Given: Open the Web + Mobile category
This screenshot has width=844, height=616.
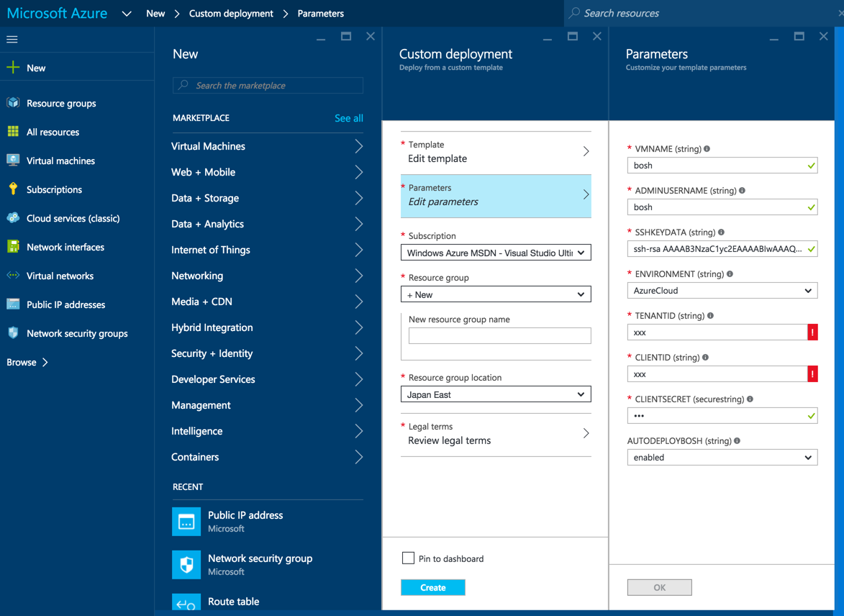Looking at the screenshot, I should click(267, 172).
